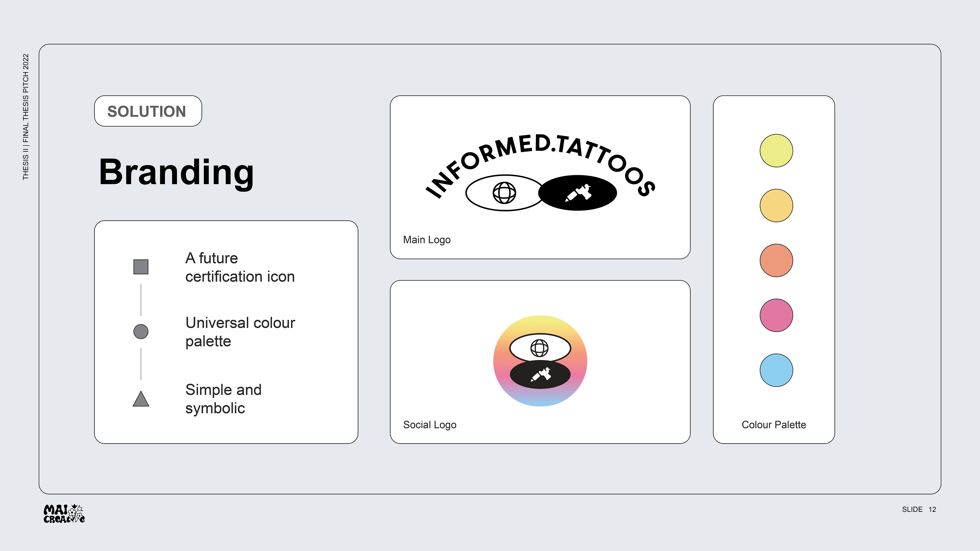Image resolution: width=980 pixels, height=551 pixels.
Task: Click the Main Logo caption
Action: point(426,240)
